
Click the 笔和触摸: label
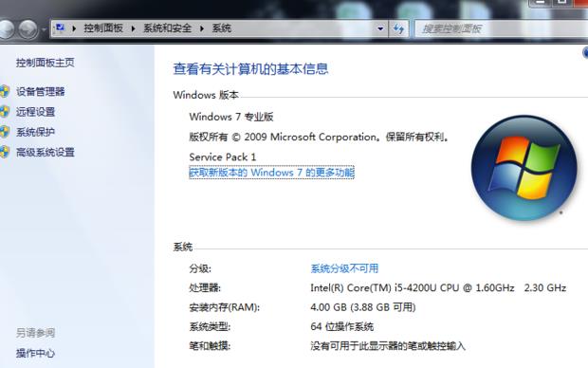tap(210, 346)
